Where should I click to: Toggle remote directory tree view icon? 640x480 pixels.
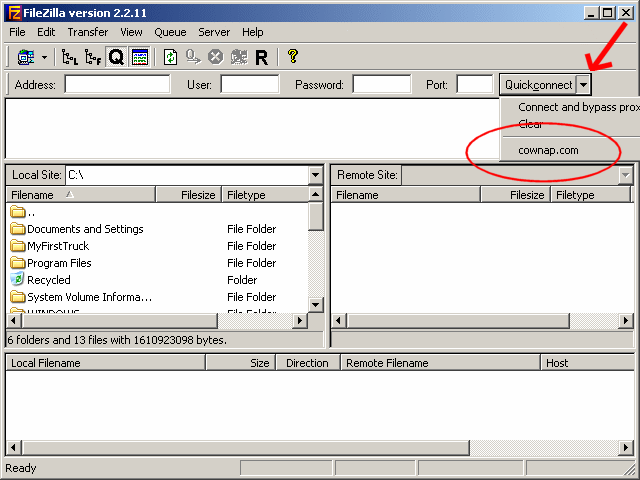click(93, 57)
